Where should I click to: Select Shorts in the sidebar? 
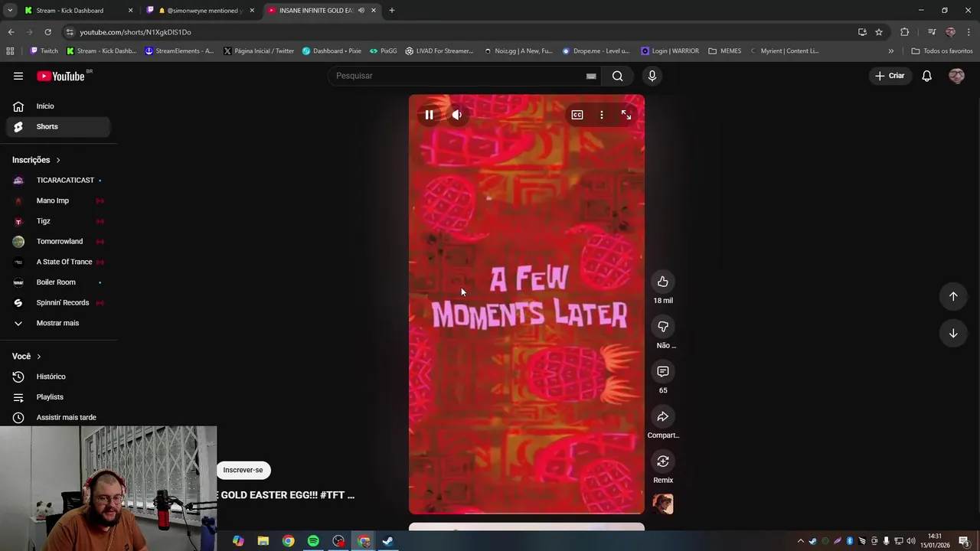(58, 126)
